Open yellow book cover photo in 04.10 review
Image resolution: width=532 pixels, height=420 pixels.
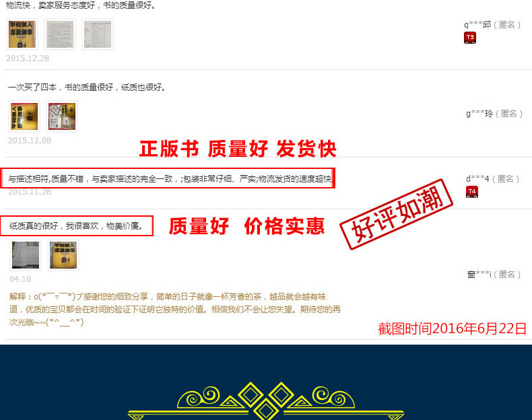(x=63, y=255)
